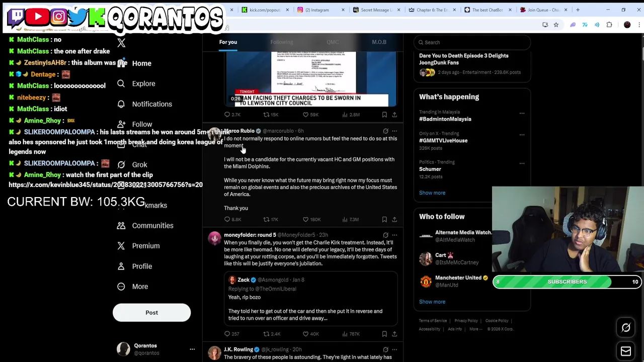Open Grok icon on J.K. Rowling tweet

tap(385, 349)
